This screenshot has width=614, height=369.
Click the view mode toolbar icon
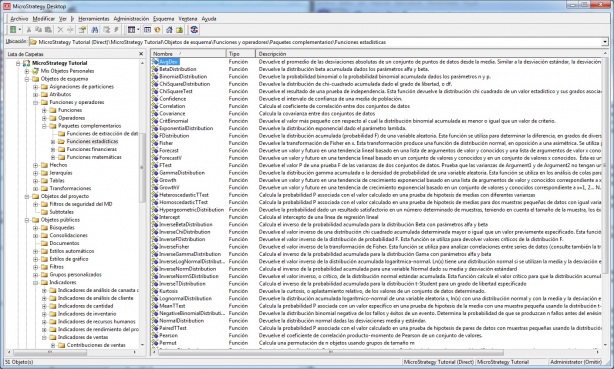131,30
